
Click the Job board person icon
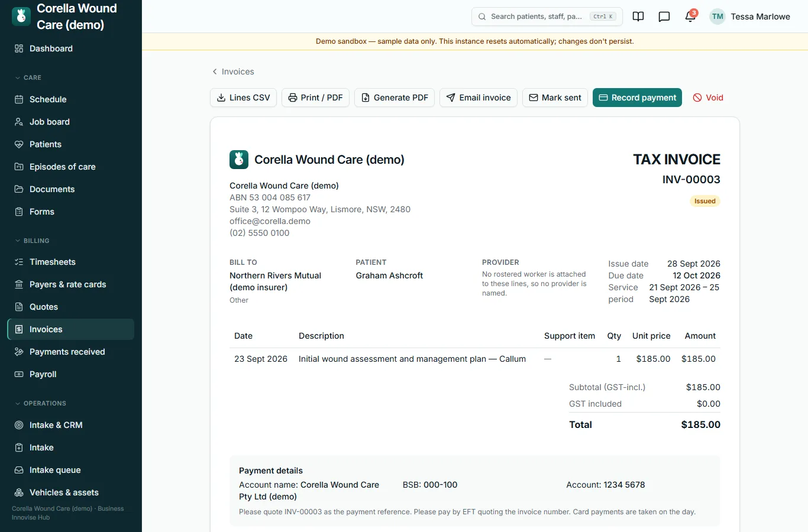click(x=19, y=122)
